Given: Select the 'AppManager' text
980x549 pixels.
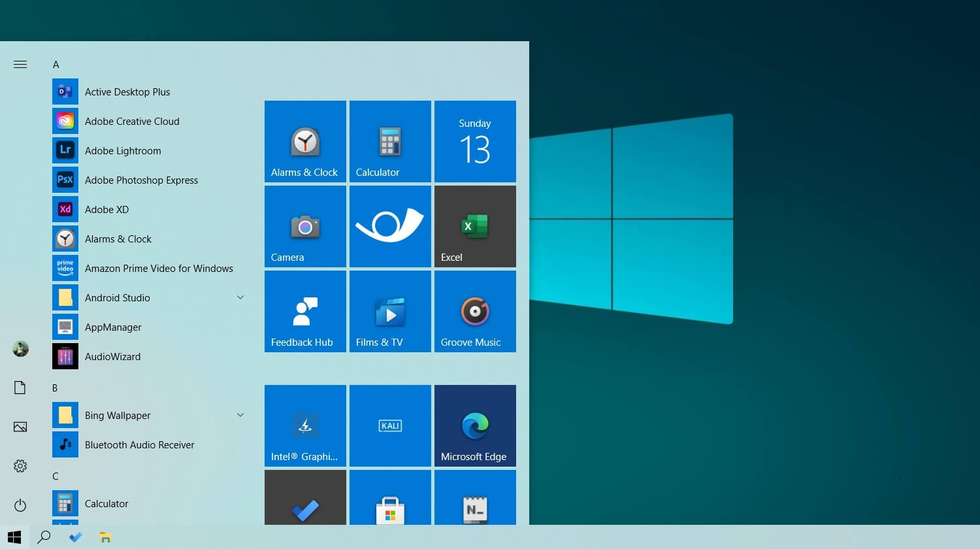Looking at the screenshot, I should 113,327.
